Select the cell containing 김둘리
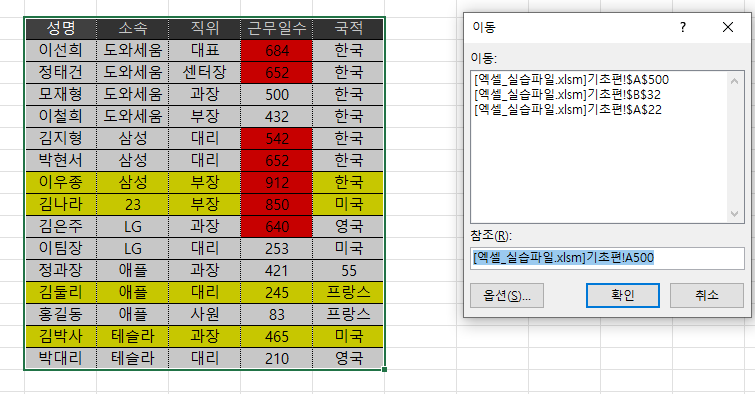The width and height of the screenshot is (755, 394). click(61, 292)
